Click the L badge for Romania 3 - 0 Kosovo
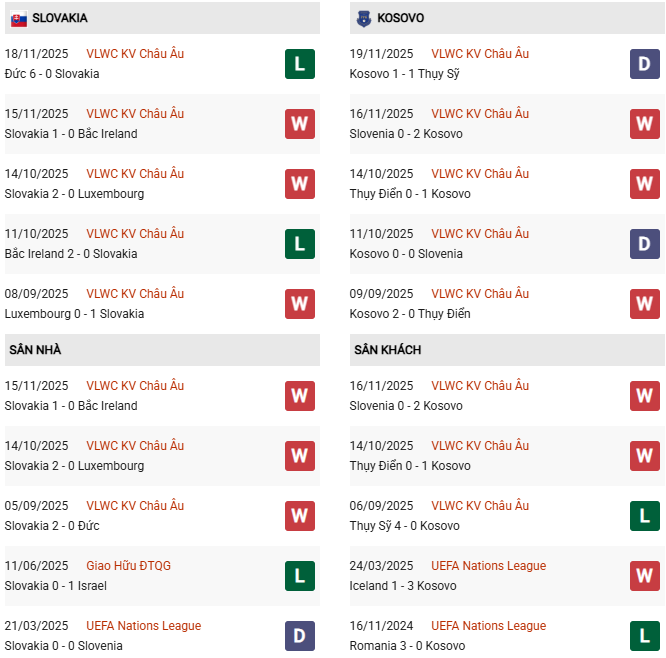This screenshot has width=666, height=658. (x=644, y=636)
